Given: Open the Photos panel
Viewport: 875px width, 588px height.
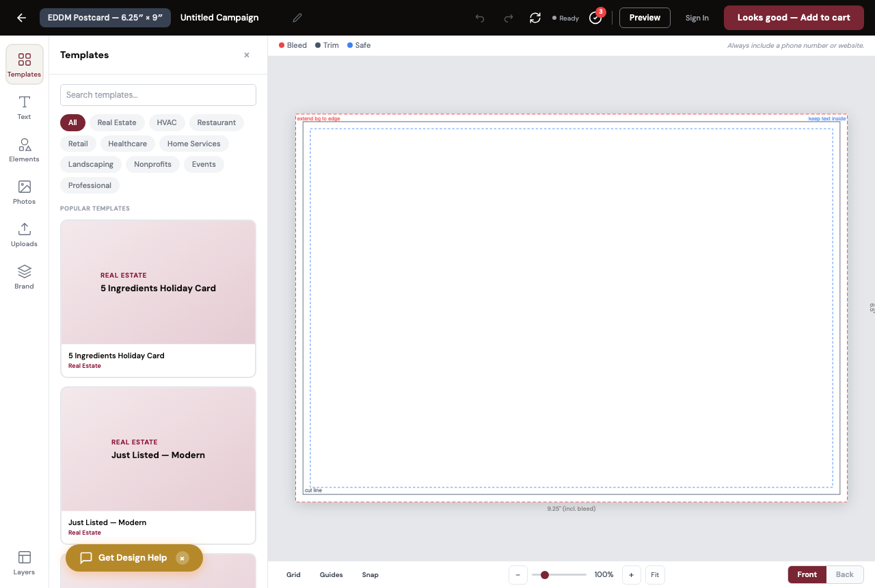Looking at the screenshot, I should click(x=25, y=192).
